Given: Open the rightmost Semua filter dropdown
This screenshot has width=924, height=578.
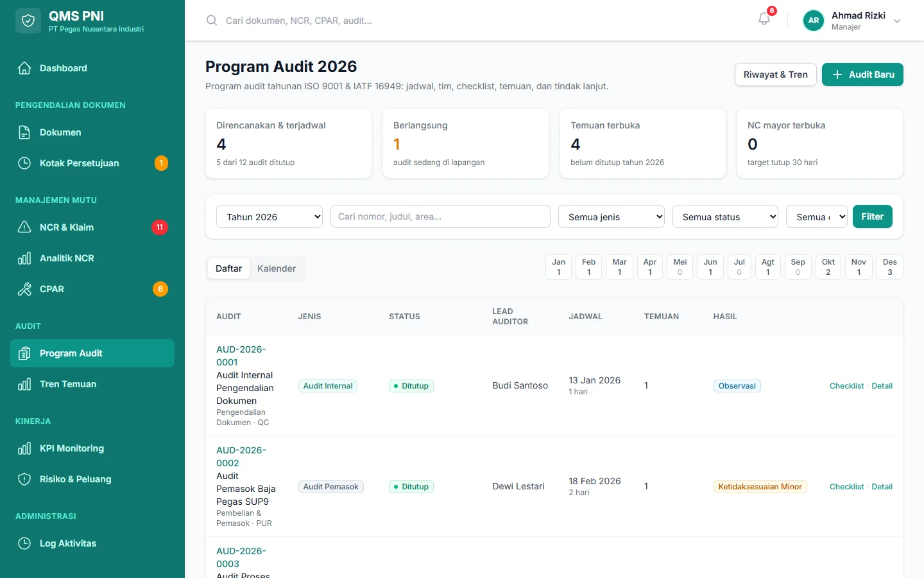Looking at the screenshot, I should 817,216.
